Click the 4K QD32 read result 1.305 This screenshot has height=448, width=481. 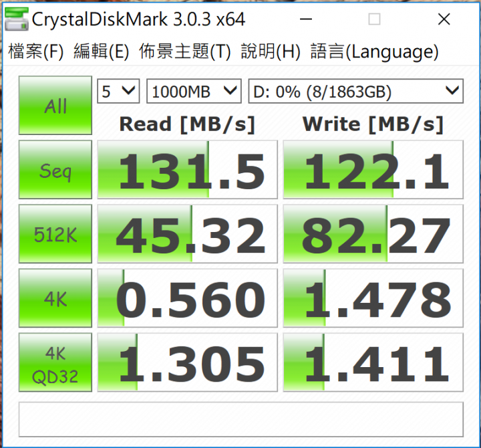[188, 362]
